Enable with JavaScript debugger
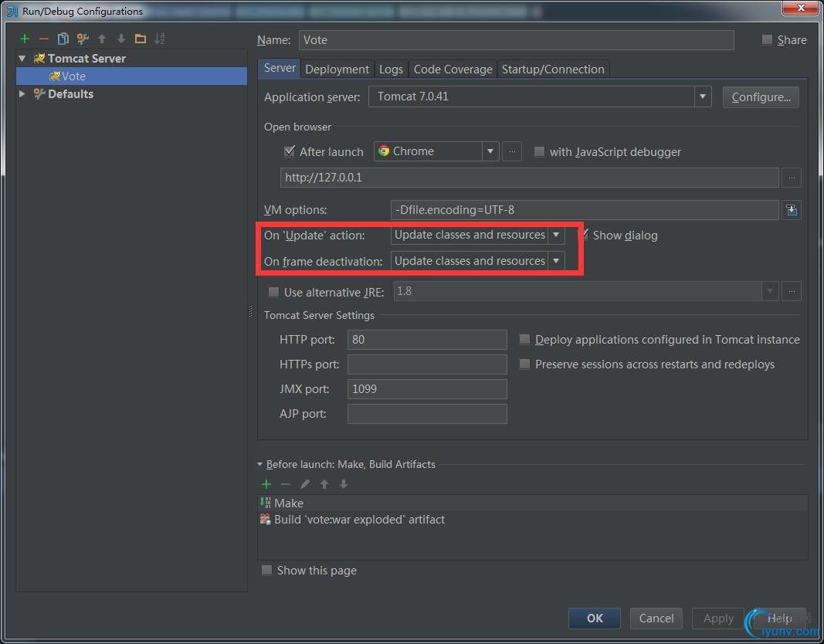The width and height of the screenshot is (824, 644). pyautogui.click(x=538, y=152)
